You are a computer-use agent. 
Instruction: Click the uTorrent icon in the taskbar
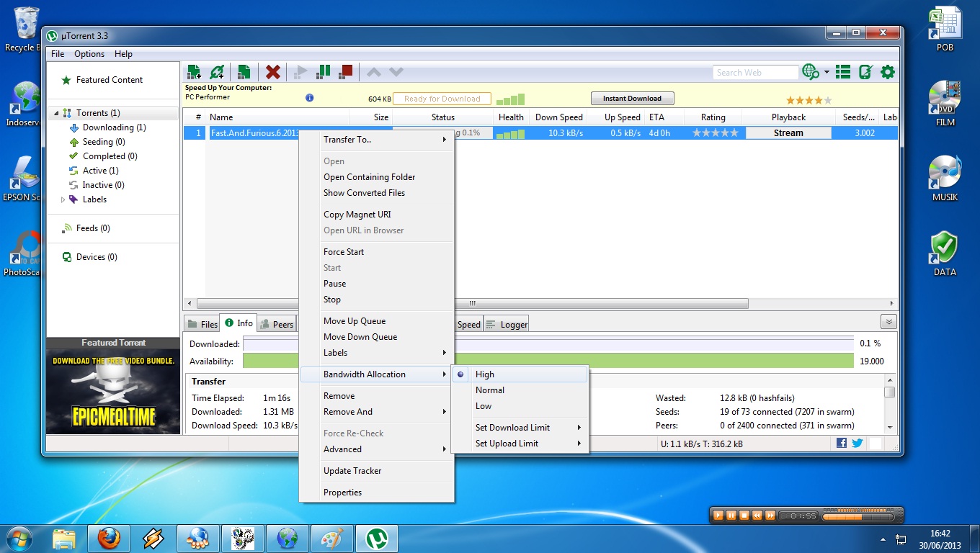[x=375, y=538]
